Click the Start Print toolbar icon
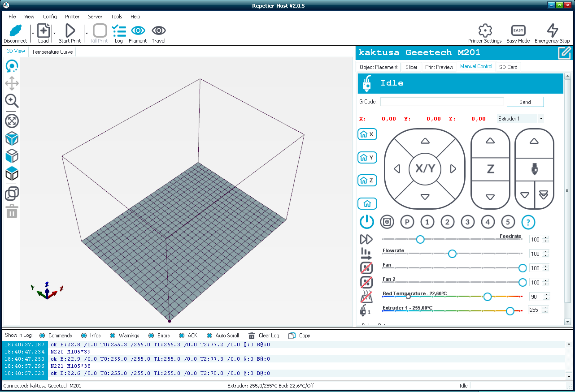 pos(70,31)
